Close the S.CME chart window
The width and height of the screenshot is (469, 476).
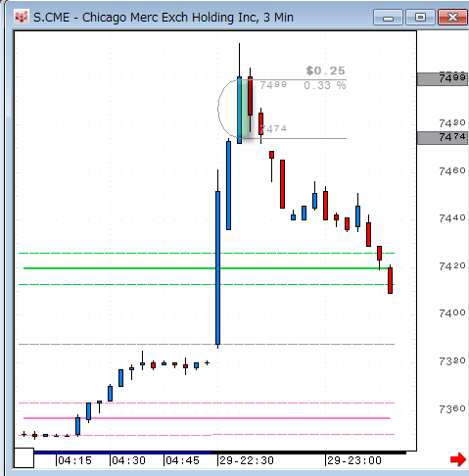pyautogui.click(x=452, y=18)
